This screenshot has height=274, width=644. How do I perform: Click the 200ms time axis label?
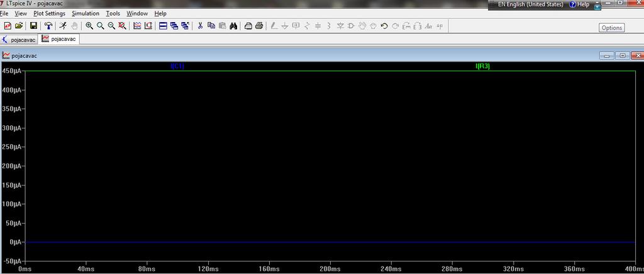coord(330,269)
